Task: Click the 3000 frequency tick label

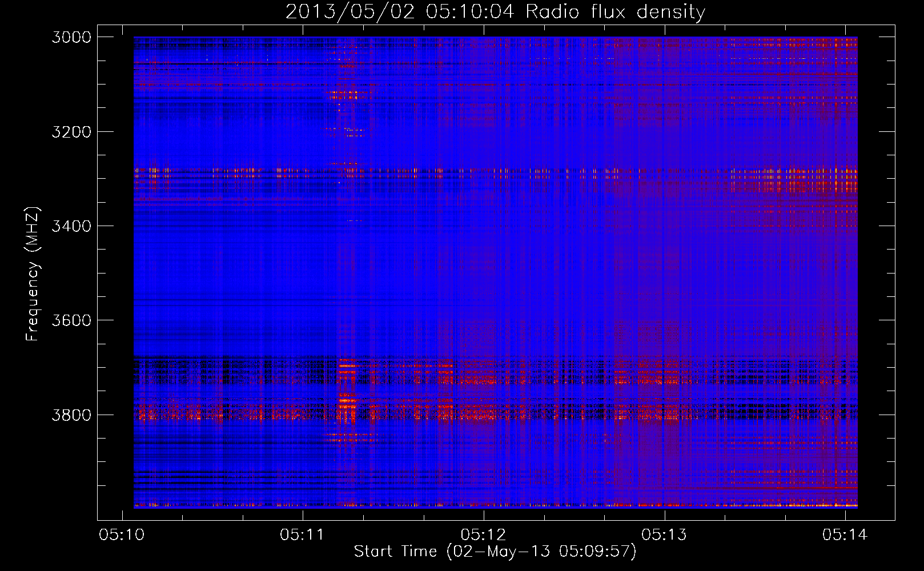Action: (x=71, y=37)
